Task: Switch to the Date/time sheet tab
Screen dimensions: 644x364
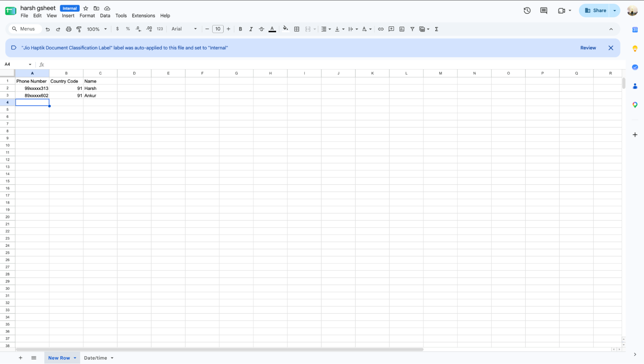Action: tap(95, 358)
